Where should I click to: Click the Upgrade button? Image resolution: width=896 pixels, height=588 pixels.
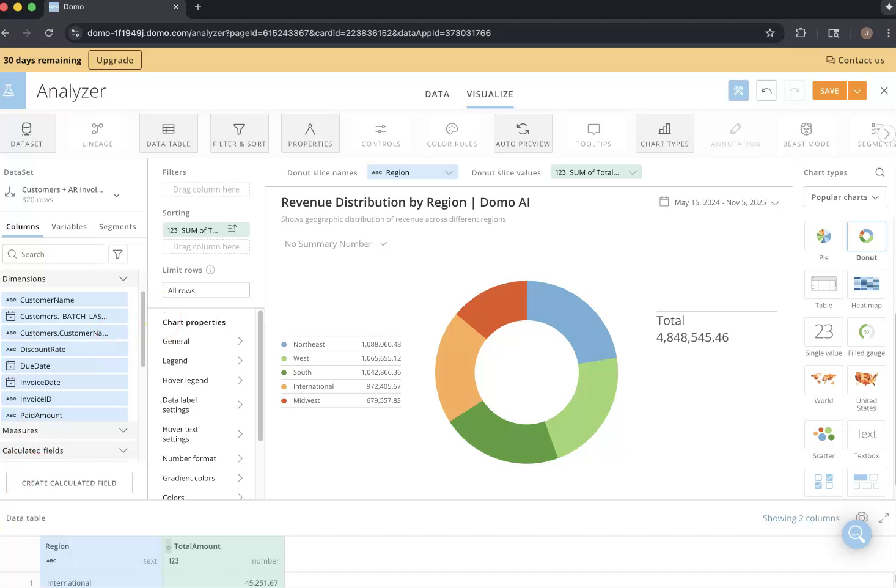[x=115, y=60]
